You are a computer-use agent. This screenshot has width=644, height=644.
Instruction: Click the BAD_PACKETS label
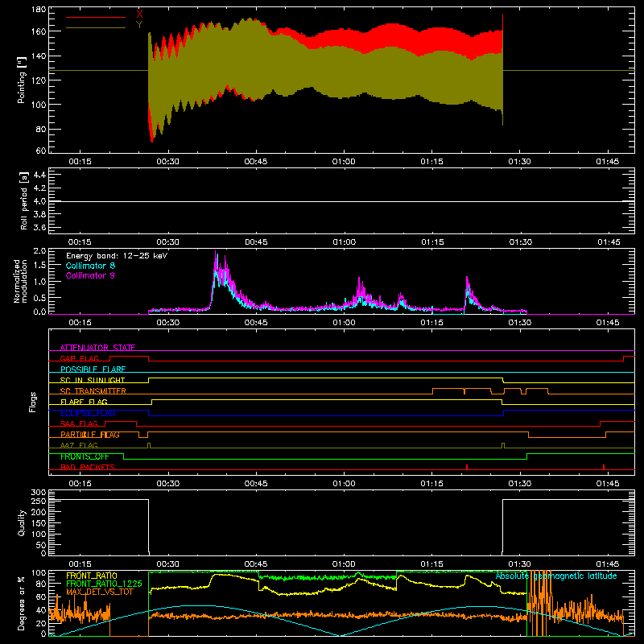[x=88, y=467]
